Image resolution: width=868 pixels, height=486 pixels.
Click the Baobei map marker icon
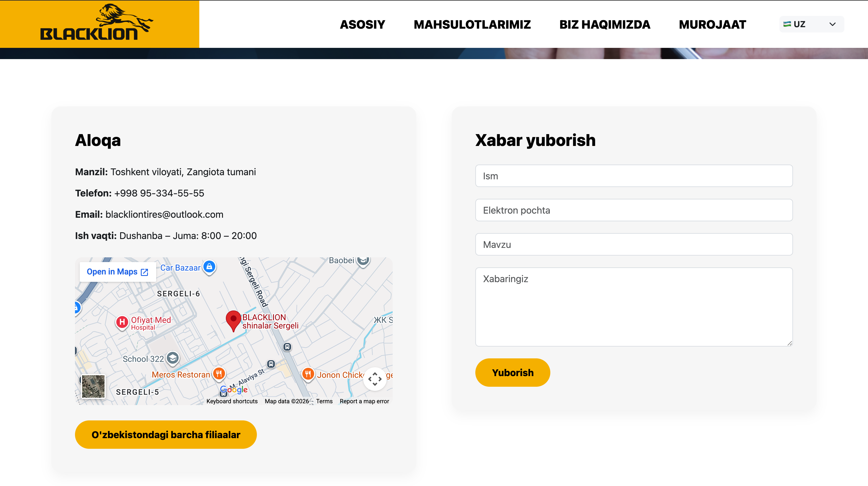[x=363, y=261]
